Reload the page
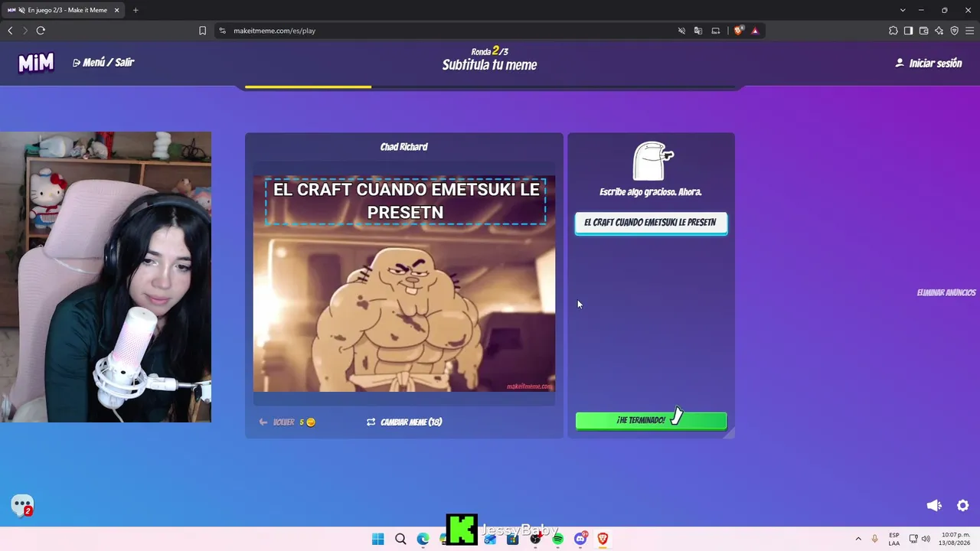Viewport: 980px width, 551px height. pyautogui.click(x=41, y=31)
